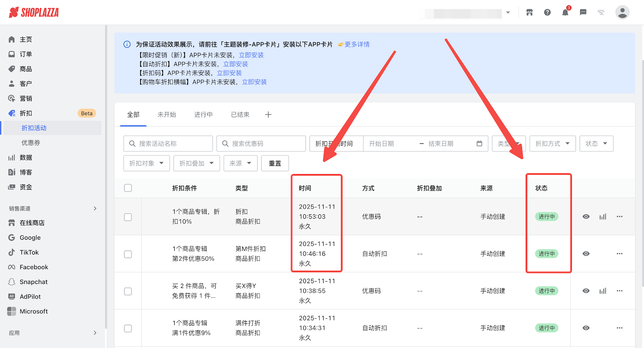Open the 状态 filter dropdown
The image size is (644, 348).
coord(596,144)
